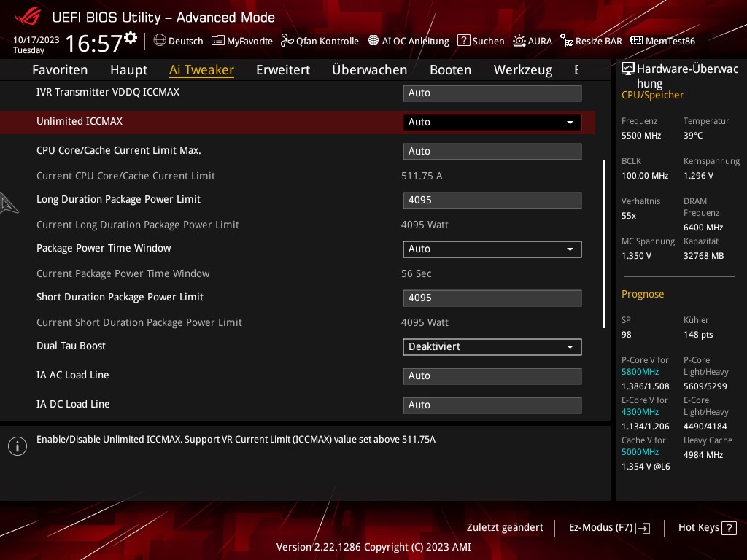Click Ez-Modus switch arrow icon
Viewport: 747px width, 560px height.
point(643,528)
